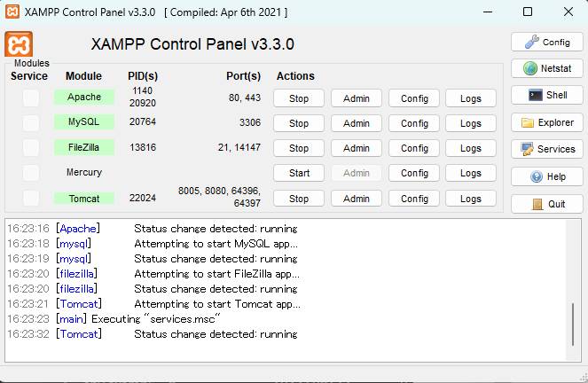The image size is (588, 383).
Task: Launch Netstat from the side panel
Action: [546, 68]
